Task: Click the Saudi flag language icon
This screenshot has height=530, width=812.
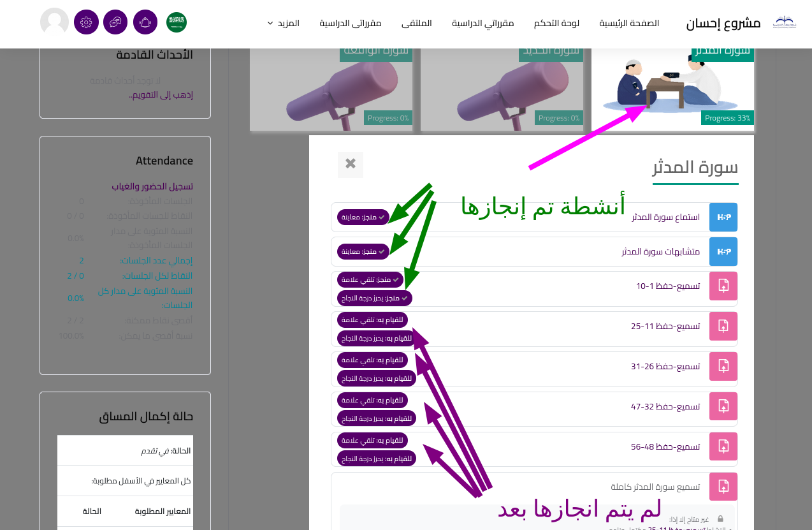Action: point(177,22)
